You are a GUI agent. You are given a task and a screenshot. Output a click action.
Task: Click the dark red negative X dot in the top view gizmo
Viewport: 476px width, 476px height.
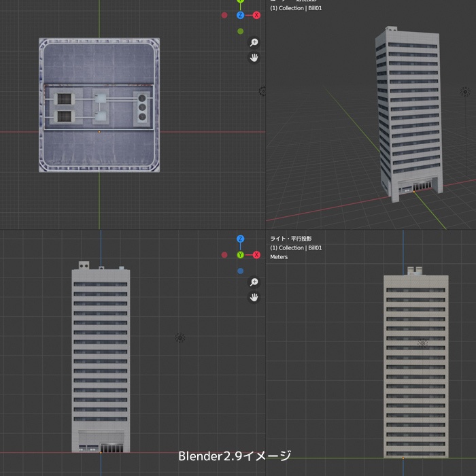coord(224,15)
